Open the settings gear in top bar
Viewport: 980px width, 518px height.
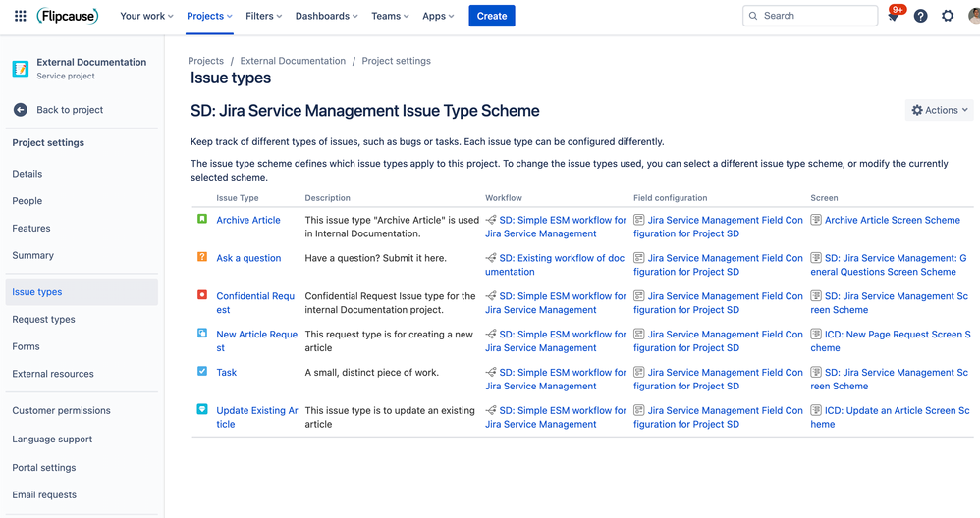(948, 16)
